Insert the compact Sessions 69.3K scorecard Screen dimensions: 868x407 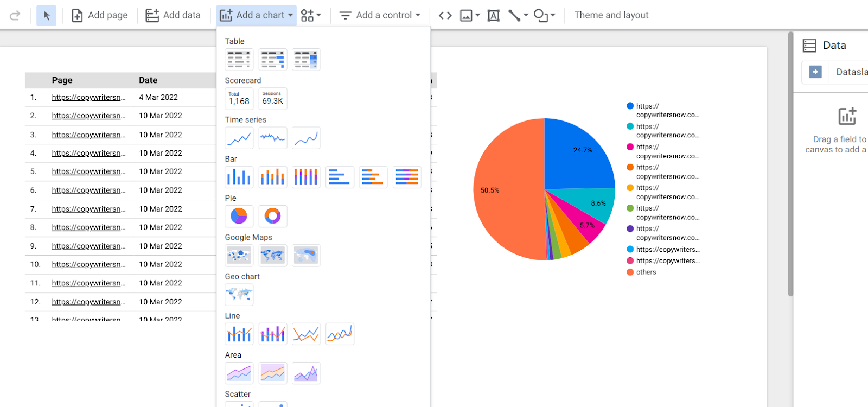(273, 99)
